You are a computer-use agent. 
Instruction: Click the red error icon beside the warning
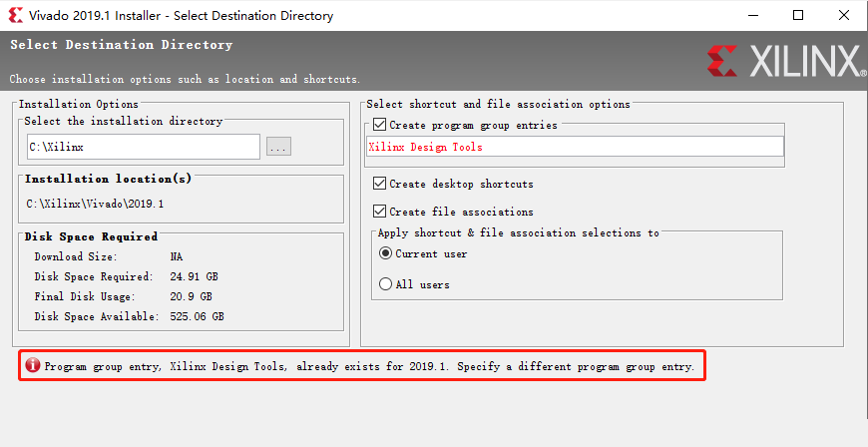[x=33, y=366]
